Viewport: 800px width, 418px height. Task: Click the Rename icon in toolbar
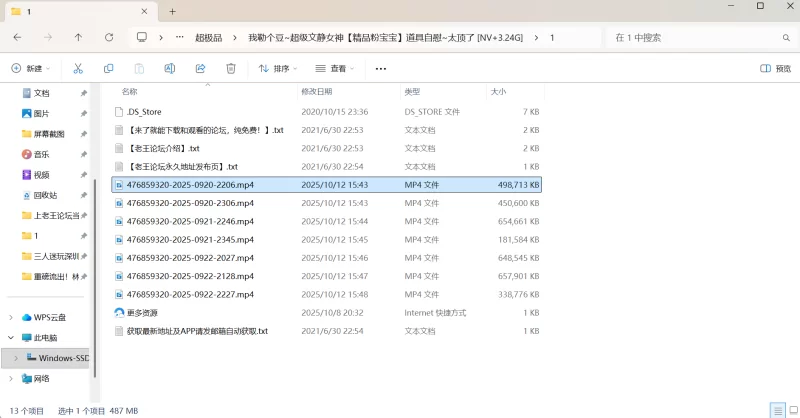169,69
